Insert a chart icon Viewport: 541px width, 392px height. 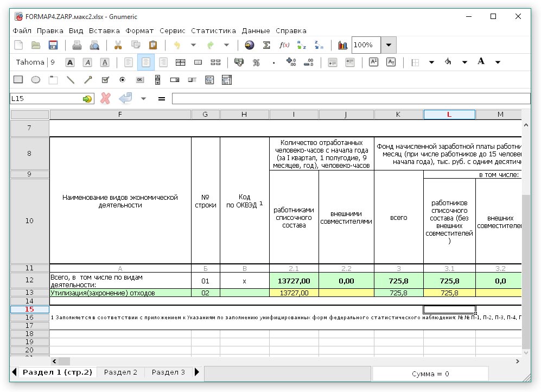pos(342,45)
